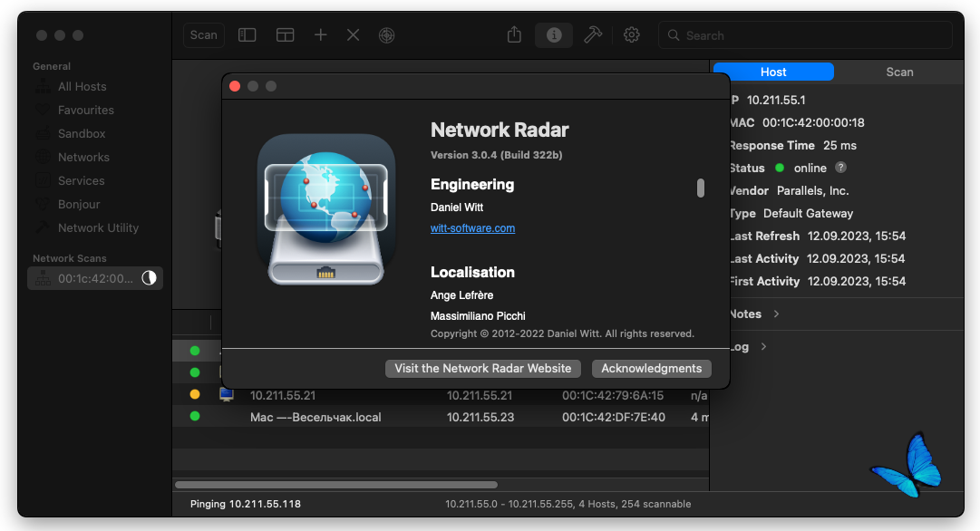Click the computer icon for 10.211.55.21
This screenshot has width=980, height=531.
(227, 395)
